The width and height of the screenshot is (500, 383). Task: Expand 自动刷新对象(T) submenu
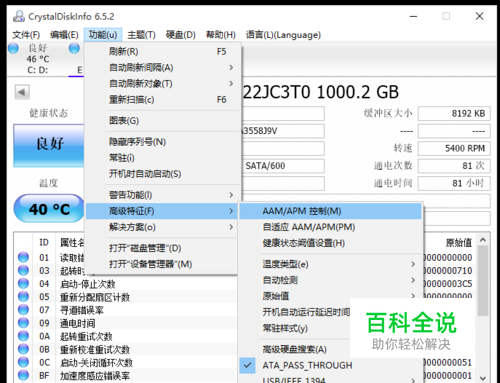163,84
